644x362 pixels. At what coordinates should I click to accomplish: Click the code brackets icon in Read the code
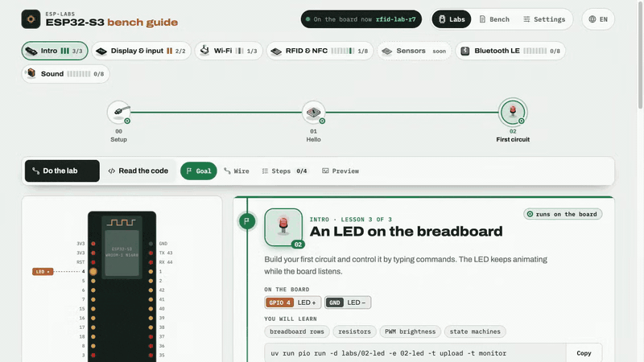click(x=112, y=171)
